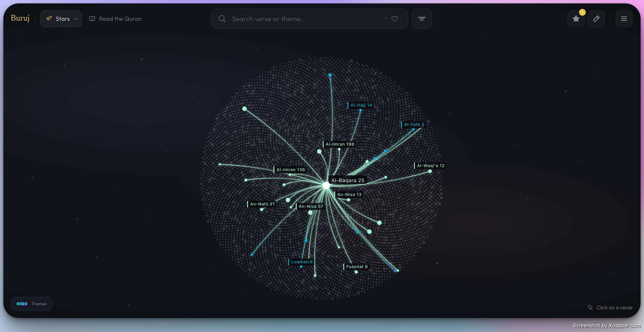
Task: Click the Luqman 8 verse label
Action: (x=301, y=262)
